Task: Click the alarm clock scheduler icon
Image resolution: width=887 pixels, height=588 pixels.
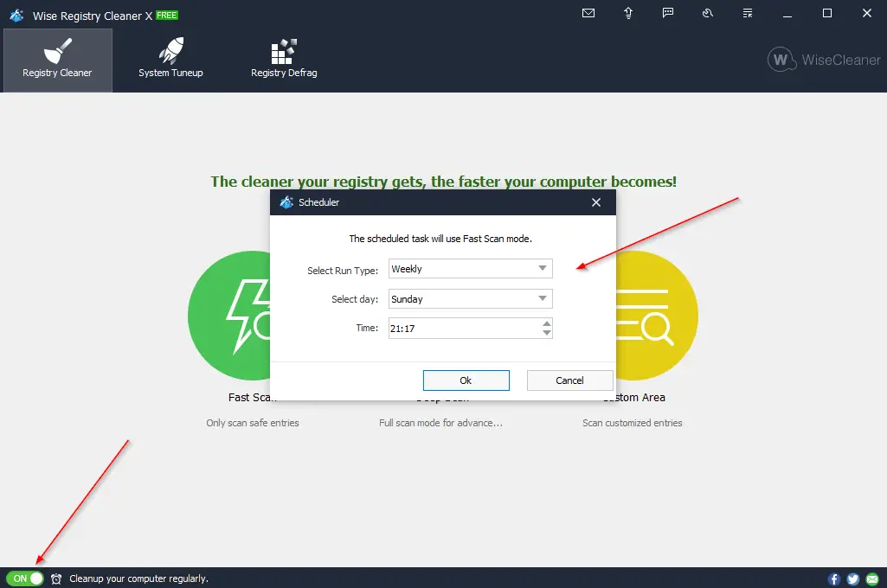Action: coord(56,578)
